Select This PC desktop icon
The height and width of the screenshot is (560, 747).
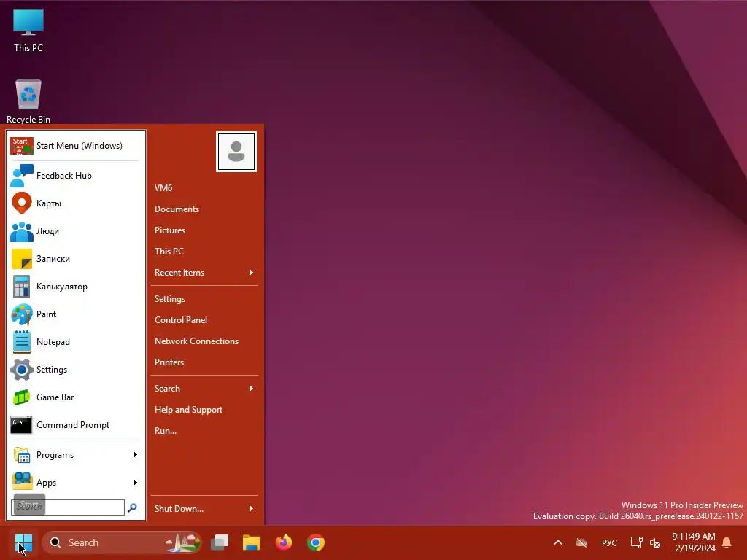pyautogui.click(x=28, y=30)
